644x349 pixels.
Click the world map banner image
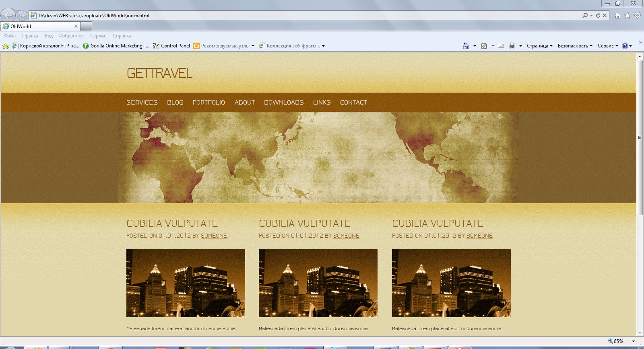(318, 157)
